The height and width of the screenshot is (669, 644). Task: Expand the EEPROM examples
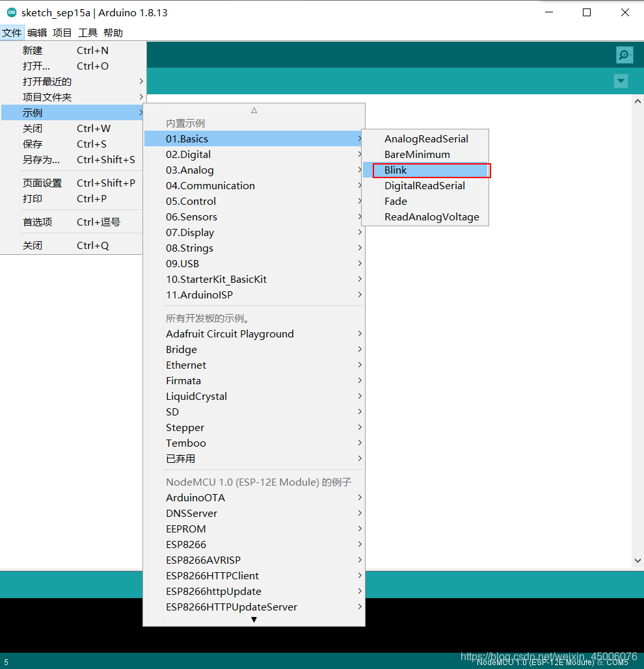254,529
